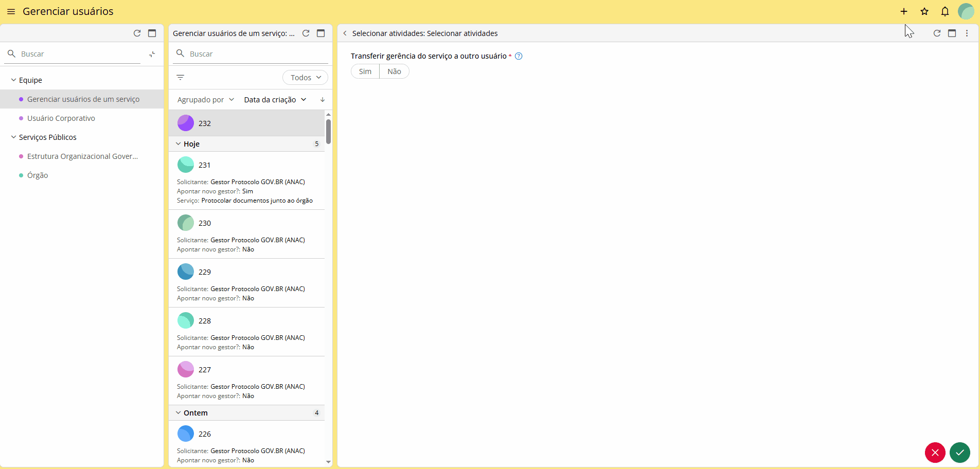Viewport: 980px width, 469px height.
Task: Show help for Transferir gerência field
Action: tap(519, 56)
